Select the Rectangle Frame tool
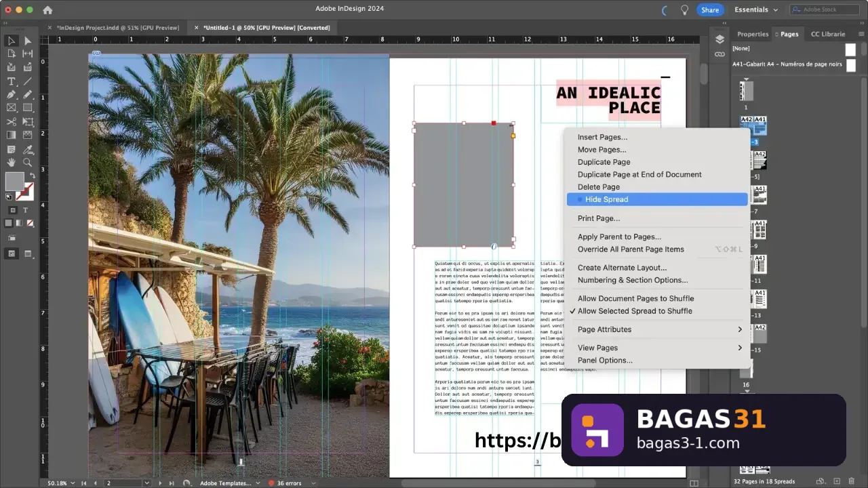868x488 pixels. [x=12, y=108]
